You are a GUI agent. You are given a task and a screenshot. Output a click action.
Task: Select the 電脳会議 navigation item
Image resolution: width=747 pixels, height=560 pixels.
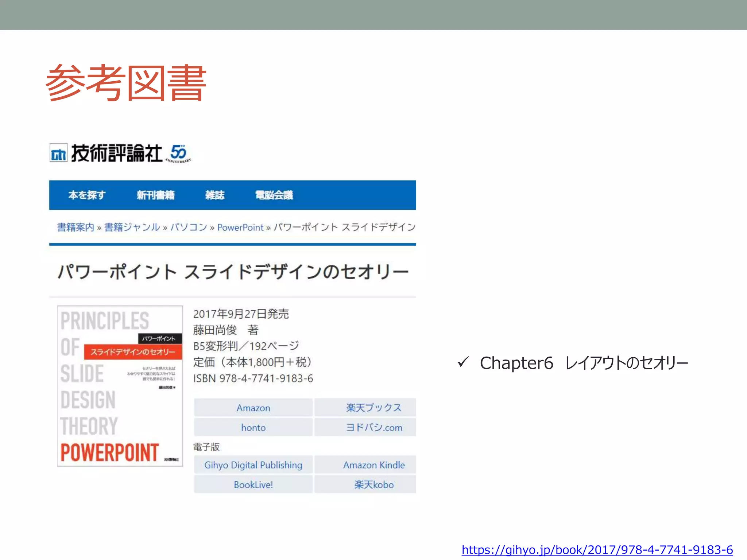click(x=274, y=195)
